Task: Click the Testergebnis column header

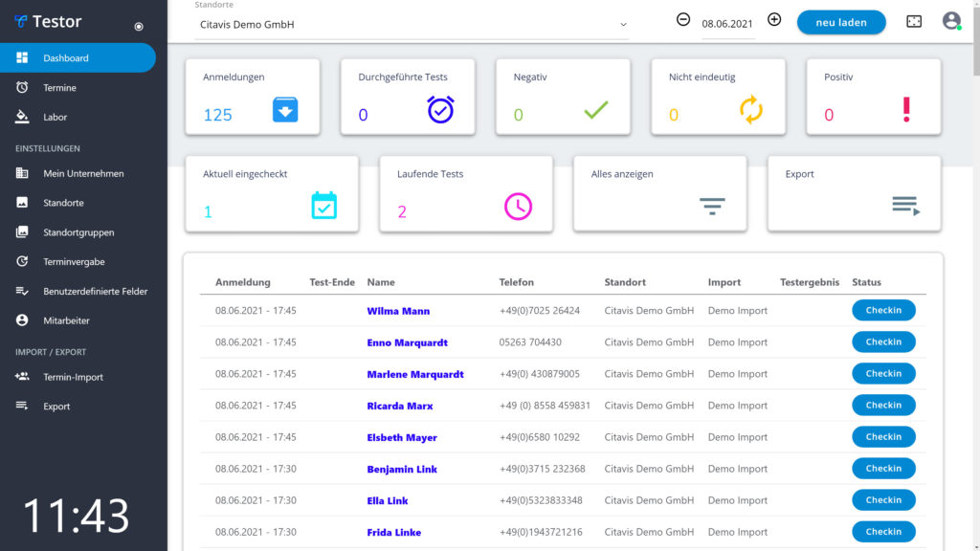Action: coord(810,282)
